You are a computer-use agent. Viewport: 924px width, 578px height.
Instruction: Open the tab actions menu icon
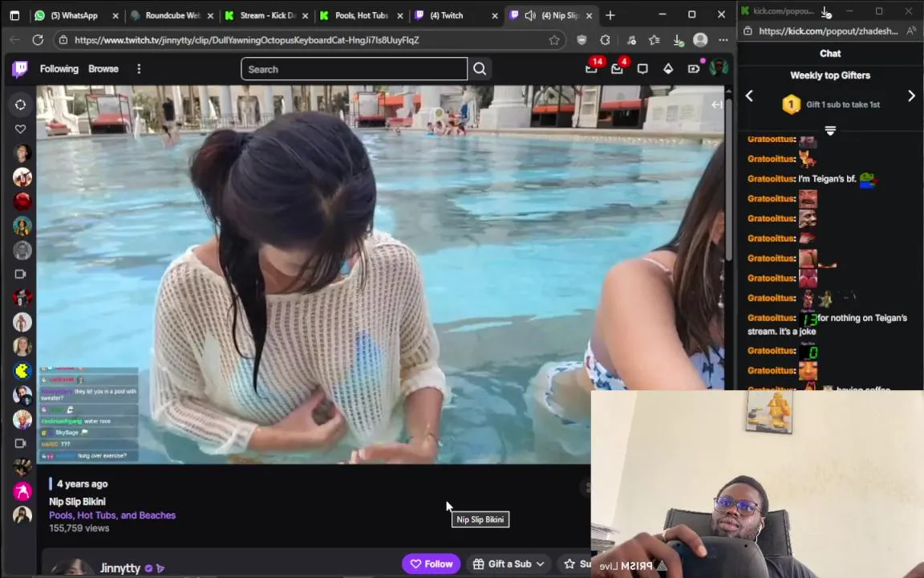[14, 15]
